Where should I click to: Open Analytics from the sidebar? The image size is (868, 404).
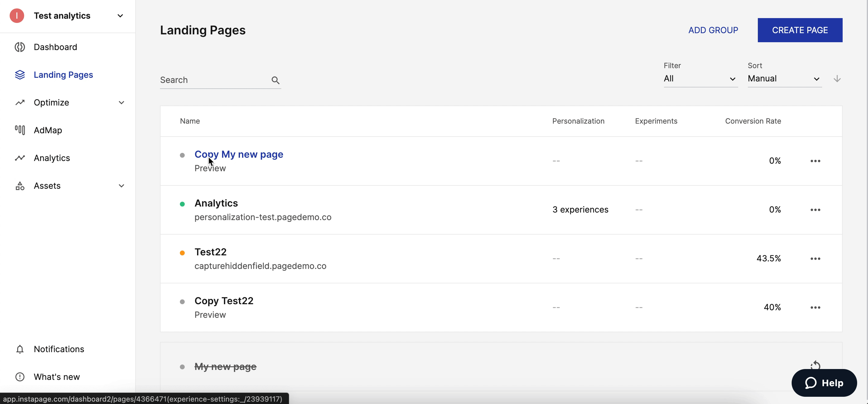[52, 158]
